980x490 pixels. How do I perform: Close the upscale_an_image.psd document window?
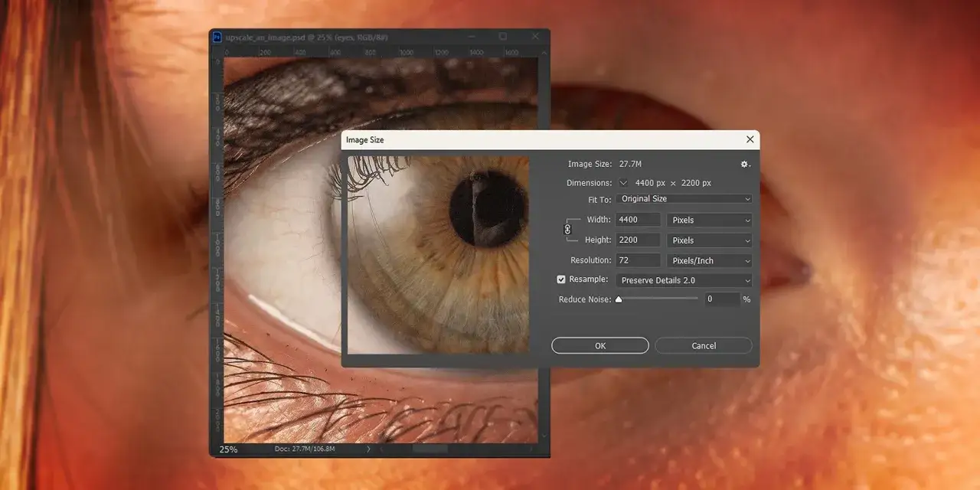pos(537,37)
